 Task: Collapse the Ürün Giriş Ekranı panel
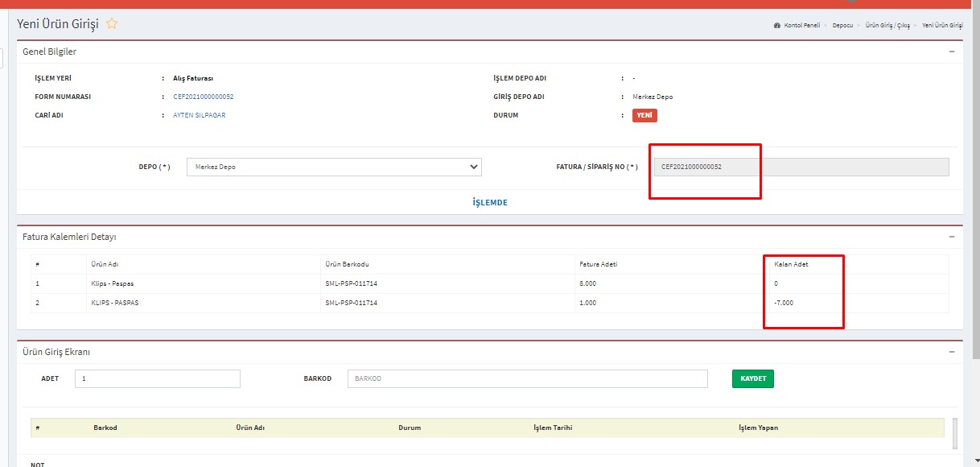click(x=952, y=352)
